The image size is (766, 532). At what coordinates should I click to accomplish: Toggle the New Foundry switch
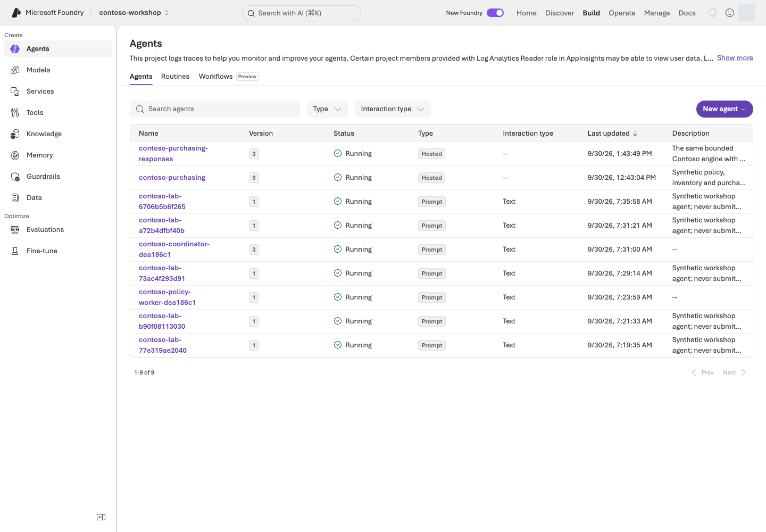pos(495,13)
